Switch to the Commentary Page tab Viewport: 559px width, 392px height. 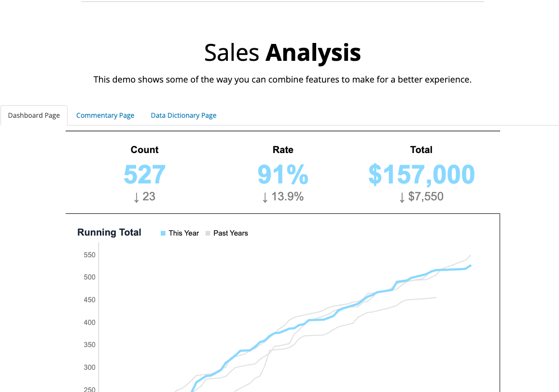pyautogui.click(x=105, y=115)
